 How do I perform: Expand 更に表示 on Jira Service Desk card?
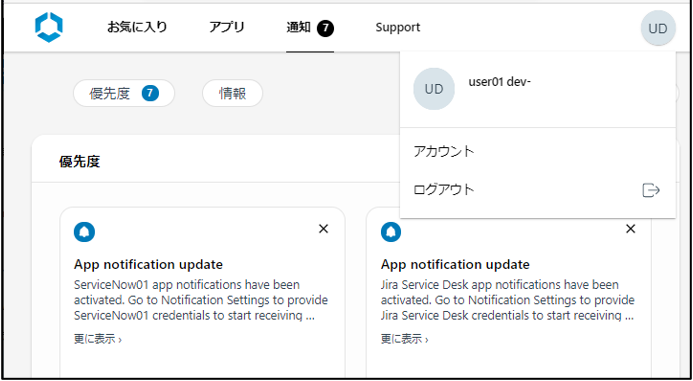(404, 339)
